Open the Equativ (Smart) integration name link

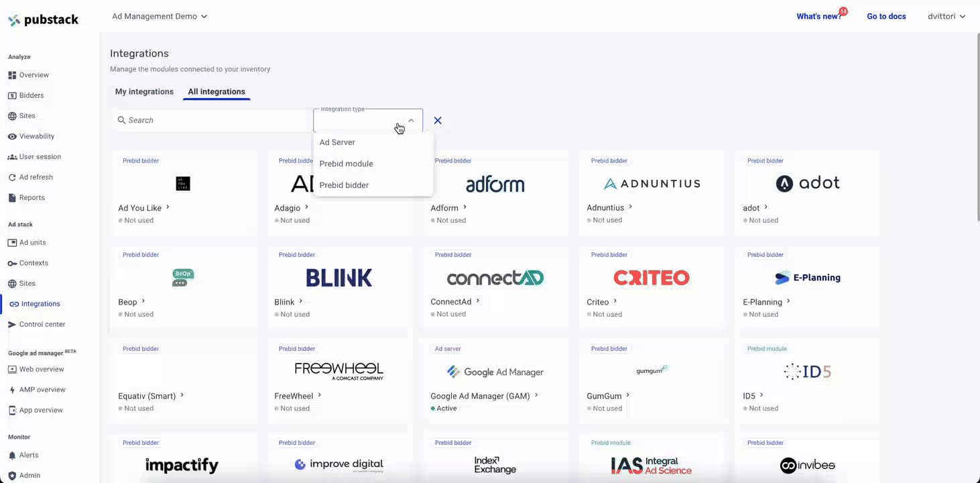tap(147, 396)
